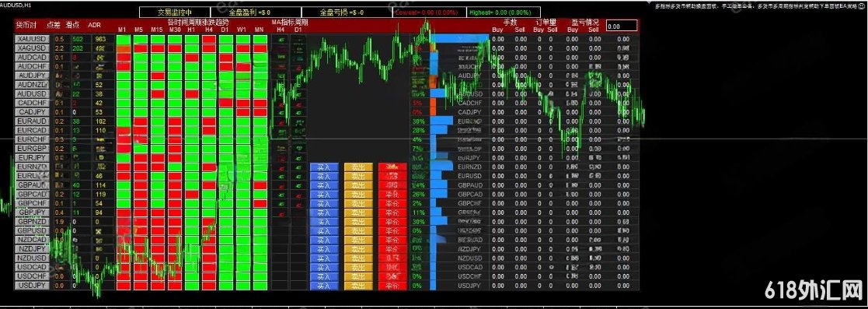Image resolution: width=868 pixels, height=309 pixels.
Task: Click XAUUSD MA D1 arrow icon
Action: 298,40
